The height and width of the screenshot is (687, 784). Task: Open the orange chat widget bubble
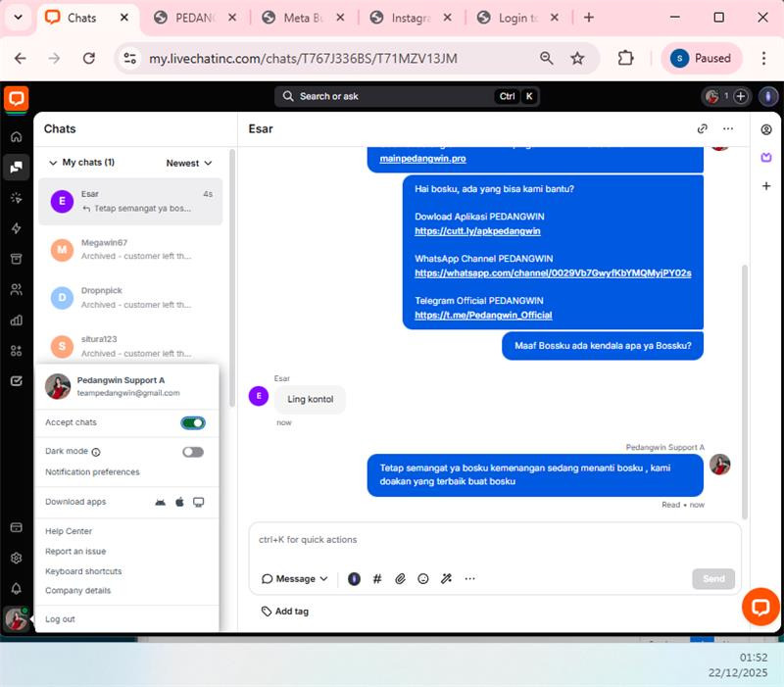point(760,607)
